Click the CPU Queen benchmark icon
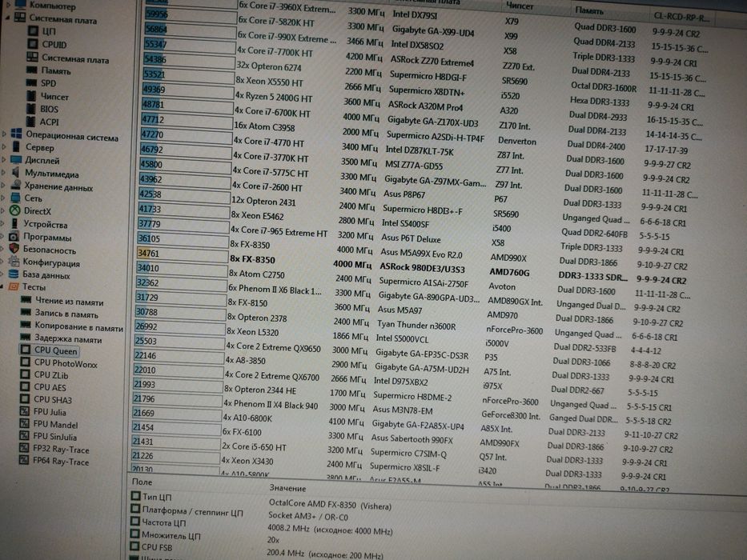 coord(26,350)
